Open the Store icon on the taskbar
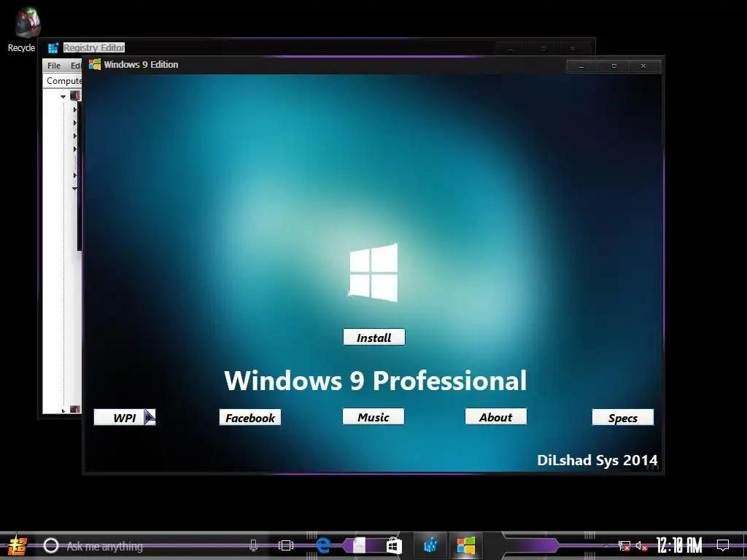747x560 pixels. click(x=394, y=545)
